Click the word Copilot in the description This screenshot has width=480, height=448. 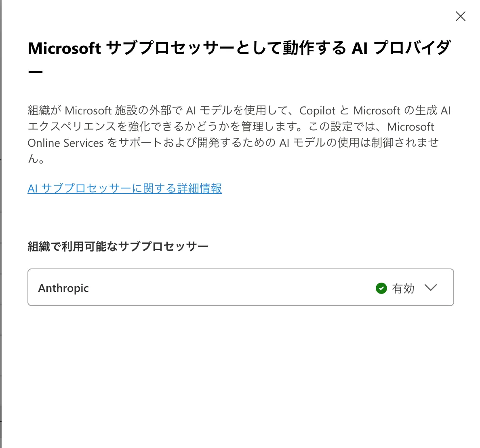[317, 110]
